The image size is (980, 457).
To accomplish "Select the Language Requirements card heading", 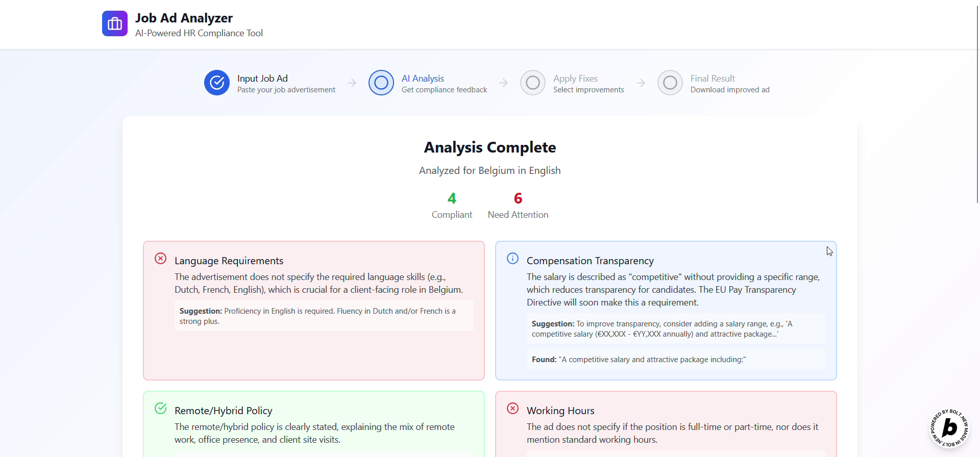I will (229, 261).
